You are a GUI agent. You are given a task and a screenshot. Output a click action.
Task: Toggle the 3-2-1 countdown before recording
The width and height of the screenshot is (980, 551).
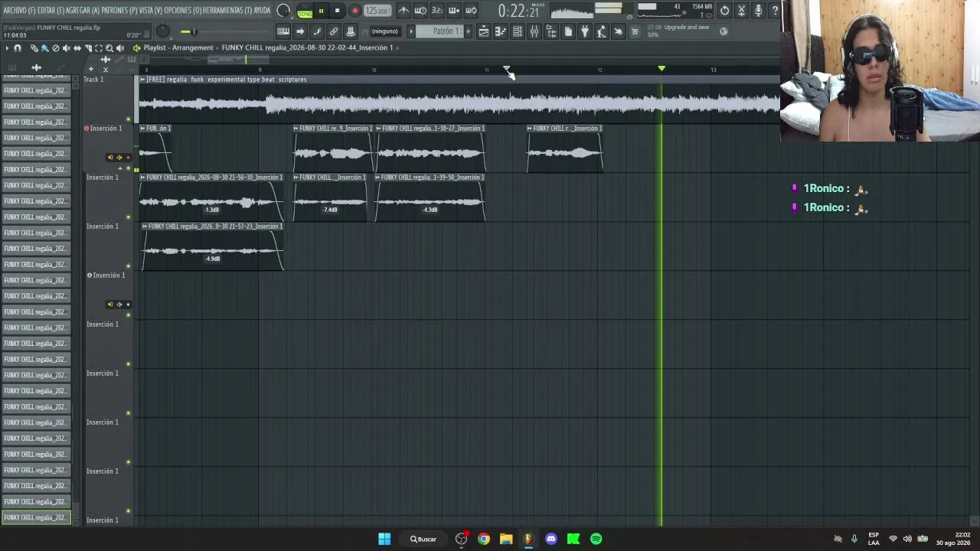coord(437,11)
